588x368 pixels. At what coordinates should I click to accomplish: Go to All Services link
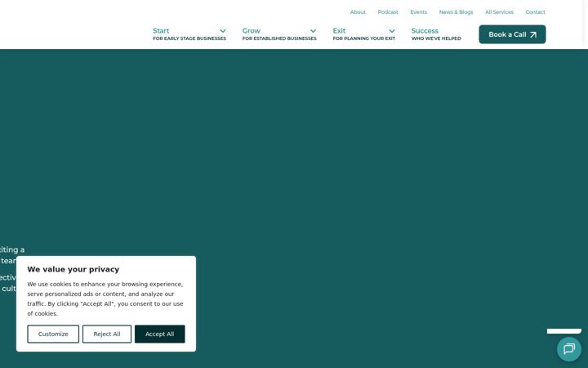499,12
